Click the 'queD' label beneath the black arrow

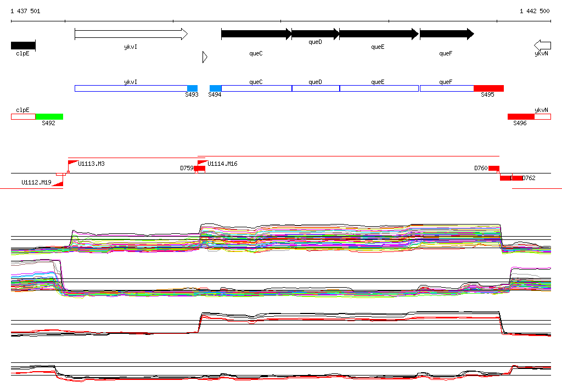point(316,42)
